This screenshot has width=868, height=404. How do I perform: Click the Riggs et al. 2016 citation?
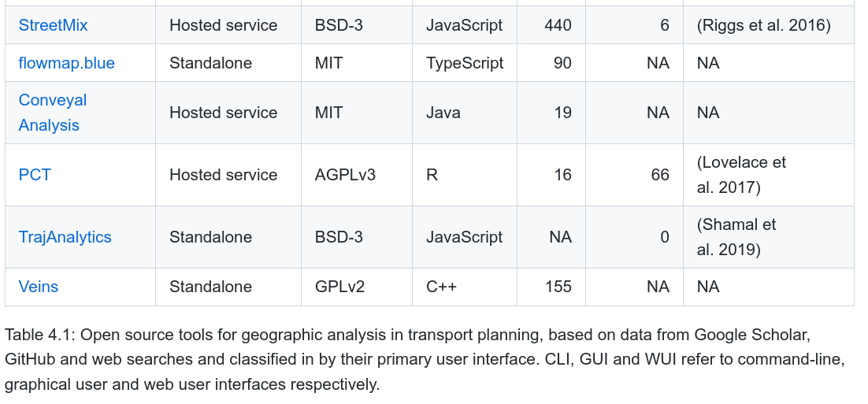coord(763,25)
